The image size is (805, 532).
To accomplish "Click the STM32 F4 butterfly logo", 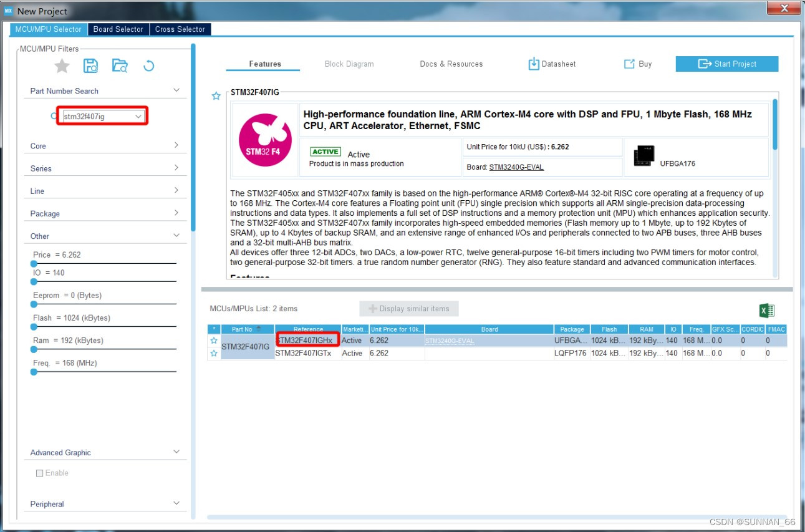I will [265, 140].
